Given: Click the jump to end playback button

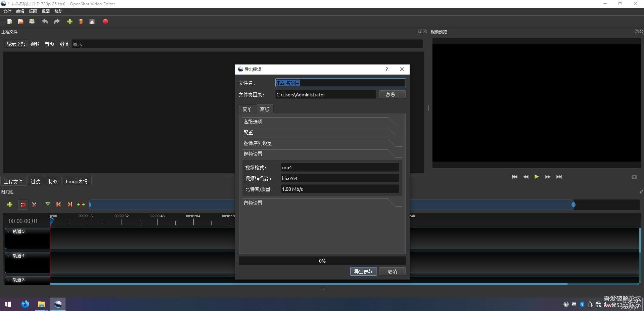Looking at the screenshot, I should point(559,177).
